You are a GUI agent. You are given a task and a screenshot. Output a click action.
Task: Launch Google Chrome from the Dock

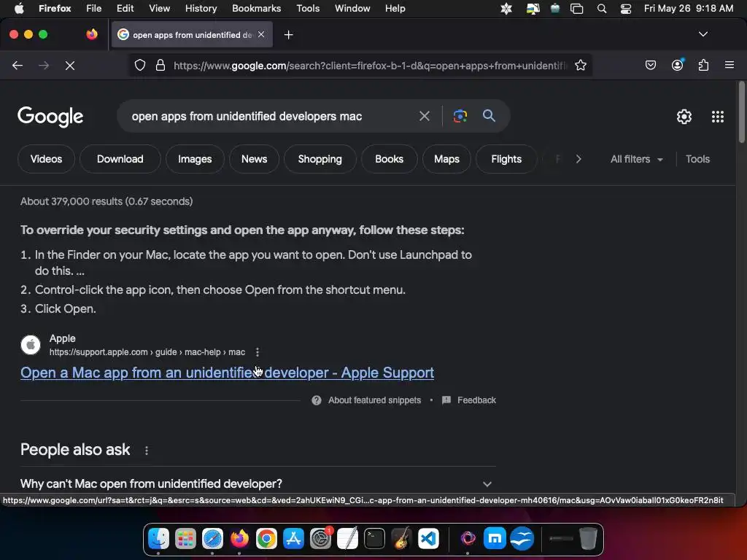[x=266, y=539]
